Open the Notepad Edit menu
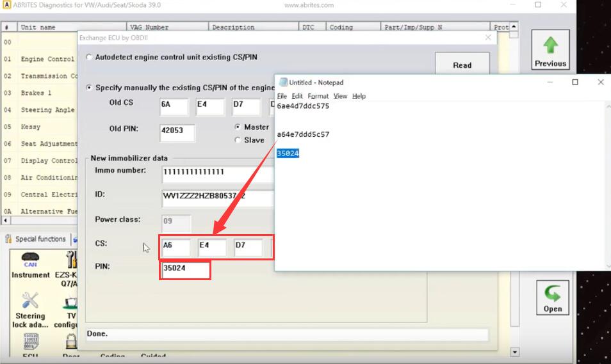This screenshot has width=611, height=364. coord(297,96)
